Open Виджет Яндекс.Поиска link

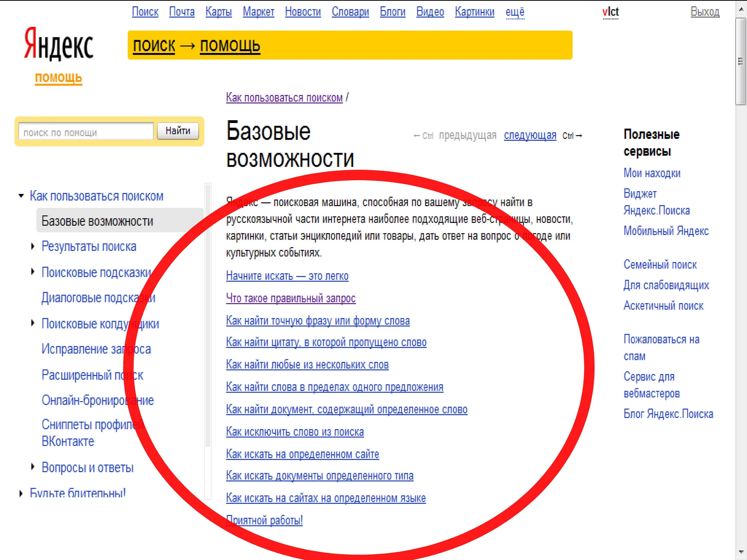657,202
